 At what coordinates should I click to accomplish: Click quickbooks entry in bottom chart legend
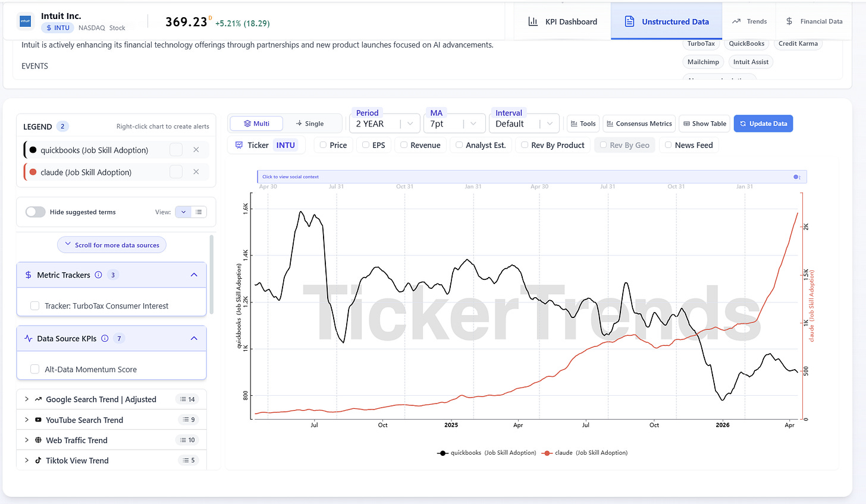pos(487,453)
